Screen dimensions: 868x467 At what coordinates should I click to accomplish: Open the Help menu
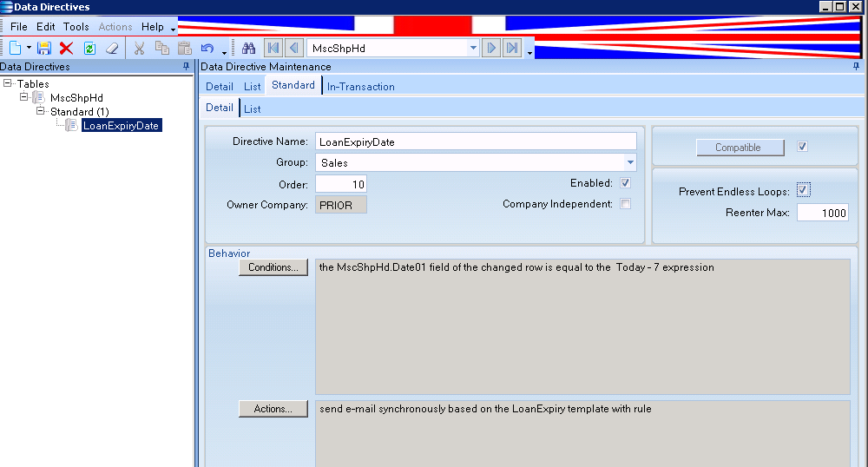(x=152, y=27)
